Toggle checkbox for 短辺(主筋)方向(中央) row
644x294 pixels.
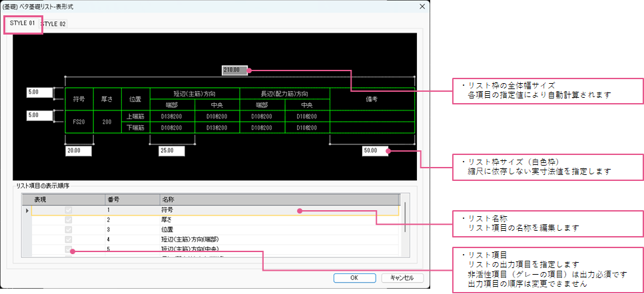coord(69,249)
